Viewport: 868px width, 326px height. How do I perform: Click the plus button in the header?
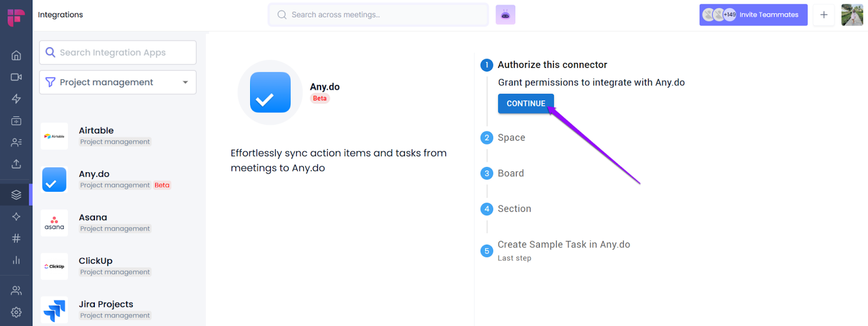tap(824, 15)
